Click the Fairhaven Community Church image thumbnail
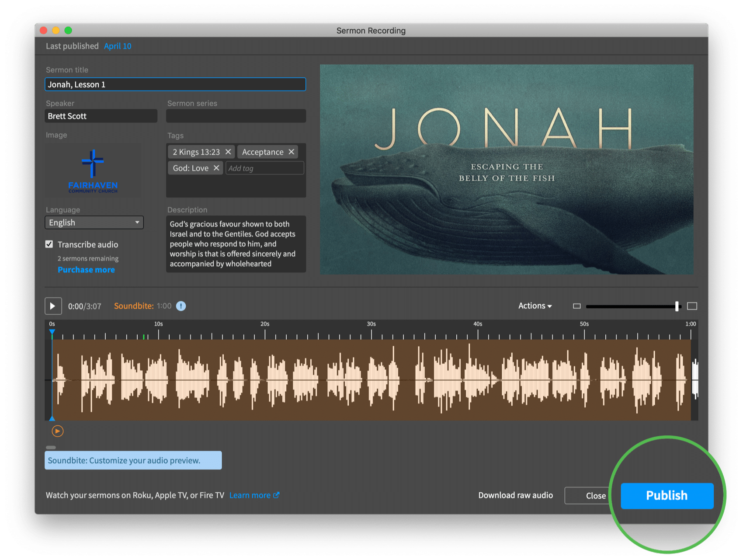The height and width of the screenshot is (560, 743). pos(93,170)
